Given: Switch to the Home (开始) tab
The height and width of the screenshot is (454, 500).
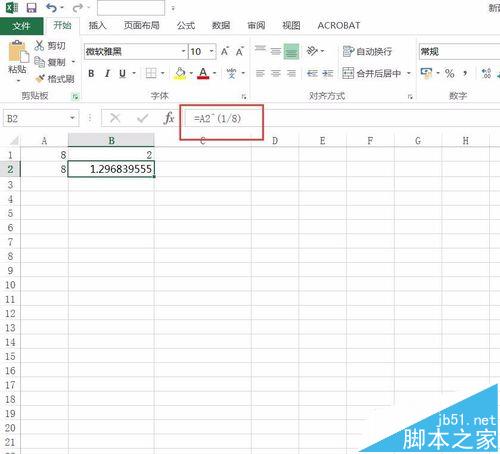Looking at the screenshot, I should [x=62, y=25].
